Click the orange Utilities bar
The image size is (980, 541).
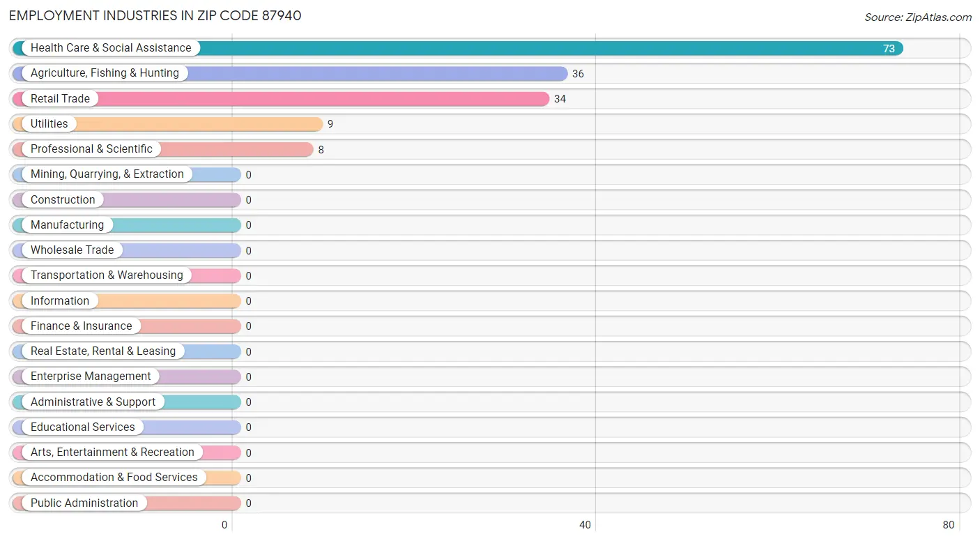coord(168,123)
